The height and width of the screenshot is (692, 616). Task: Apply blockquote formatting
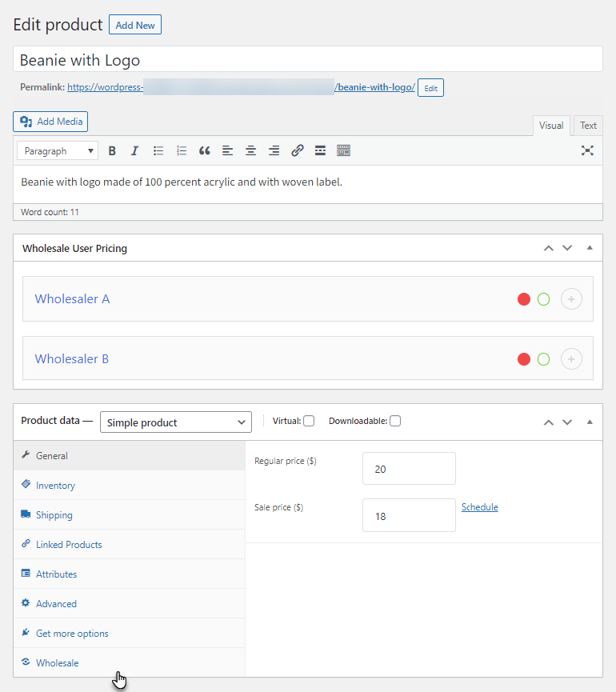click(x=204, y=151)
